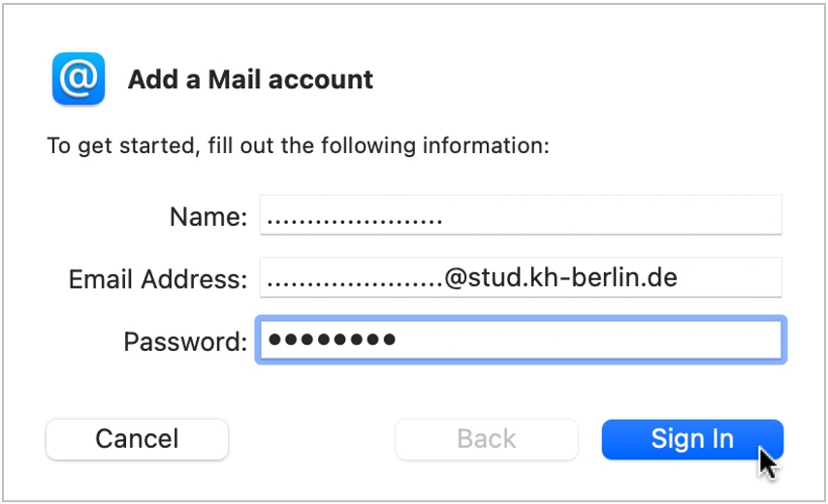The width and height of the screenshot is (828, 504).
Task: Click empty space right of the password dots
Action: pyautogui.click(x=587, y=340)
